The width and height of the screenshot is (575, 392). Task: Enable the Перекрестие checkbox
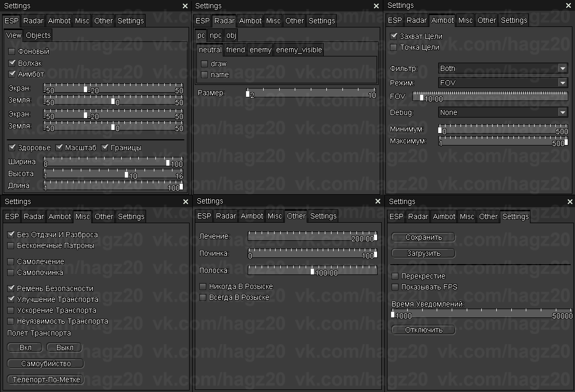395,276
